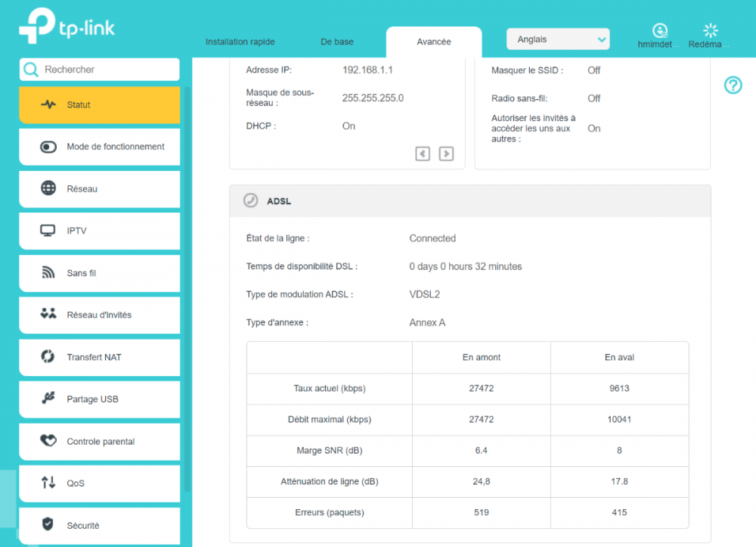Open Statut from the sidebar
This screenshot has width=756, height=547.
click(x=99, y=105)
